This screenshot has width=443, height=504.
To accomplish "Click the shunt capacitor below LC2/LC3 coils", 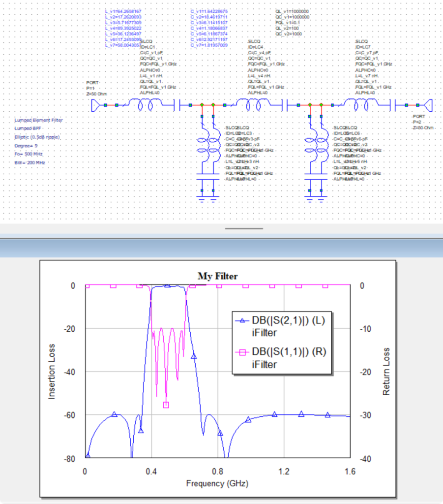I will [x=207, y=177].
